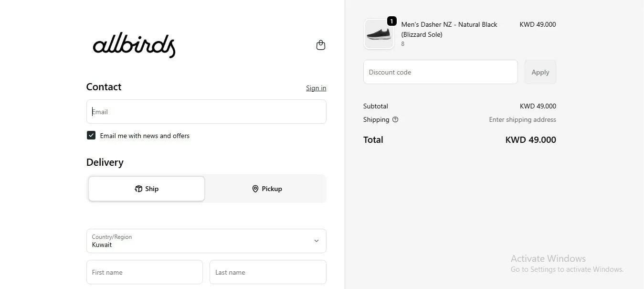Screen dimensions: 644x289
Task: Click the Apply discount button
Action: pos(540,72)
